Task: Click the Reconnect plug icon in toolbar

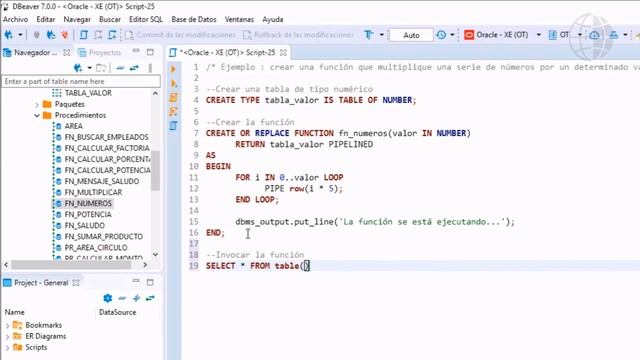Action: pyautogui.click(x=51, y=35)
